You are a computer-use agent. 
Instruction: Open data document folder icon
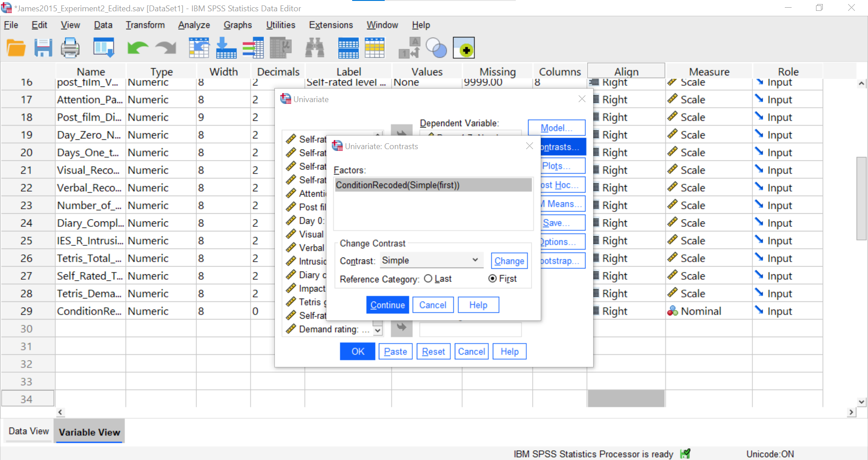16,48
